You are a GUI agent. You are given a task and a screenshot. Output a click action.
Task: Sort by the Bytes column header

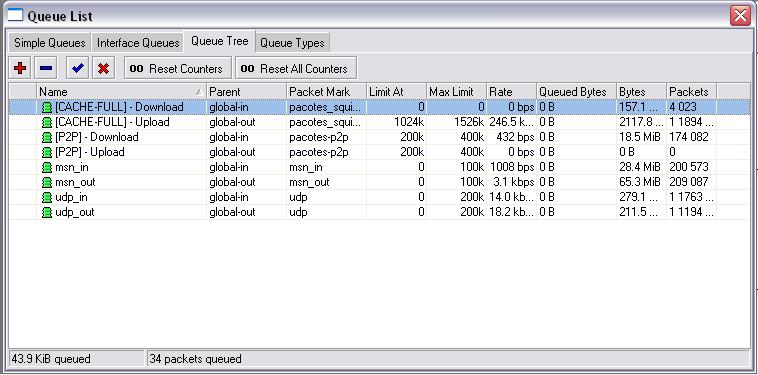(x=641, y=91)
